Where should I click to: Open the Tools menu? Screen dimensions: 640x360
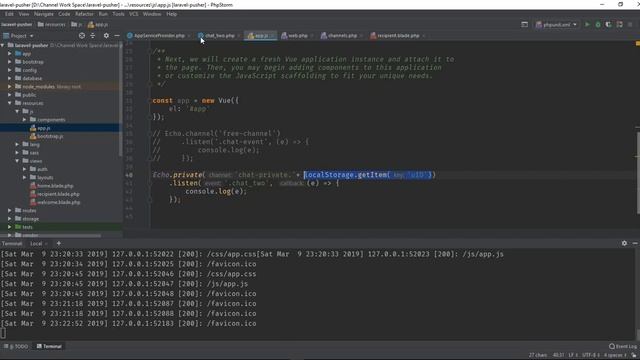point(118,14)
